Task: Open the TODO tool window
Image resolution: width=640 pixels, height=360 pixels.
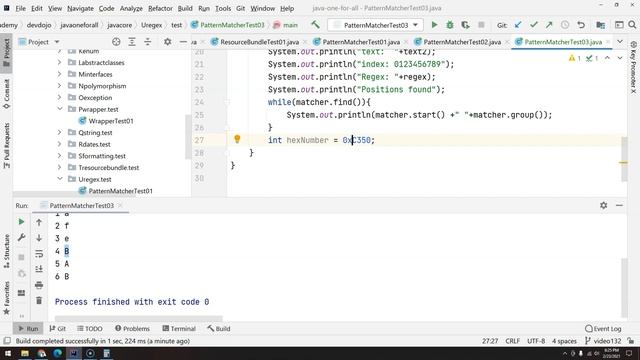Action: pos(90,328)
